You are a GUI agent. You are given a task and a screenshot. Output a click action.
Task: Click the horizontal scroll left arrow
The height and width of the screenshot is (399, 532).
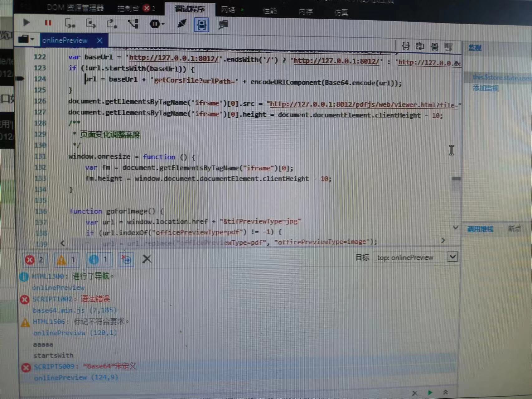tap(62, 243)
